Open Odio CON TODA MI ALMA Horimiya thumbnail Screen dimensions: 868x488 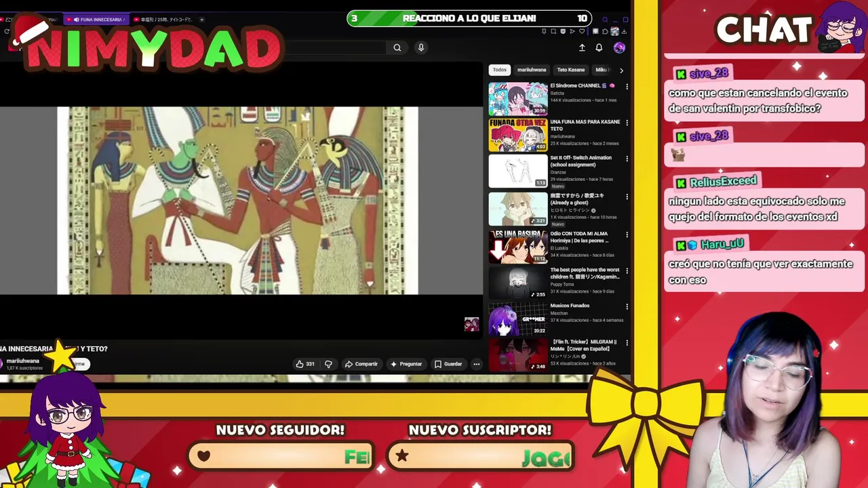pos(518,247)
